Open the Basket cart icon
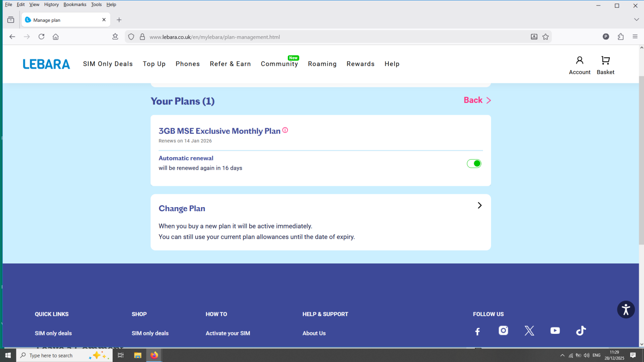 pos(605,61)
